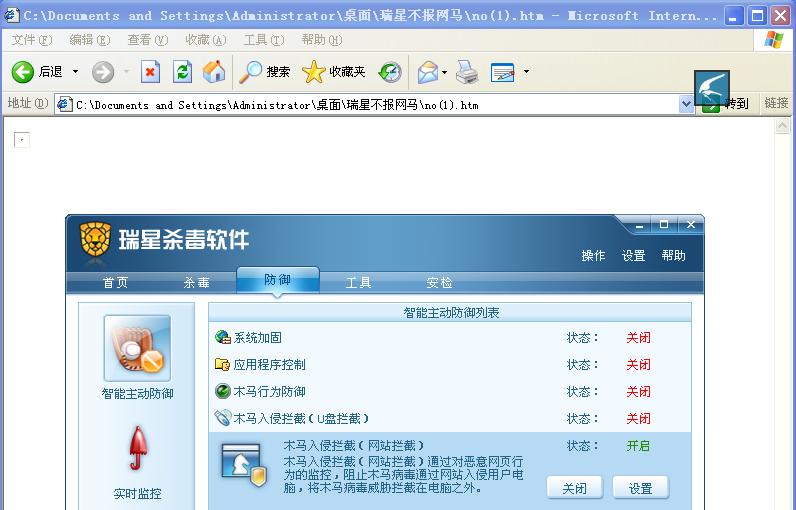Open the Mail button dropdown arrow
796x510 pixels.
[445, 72]
